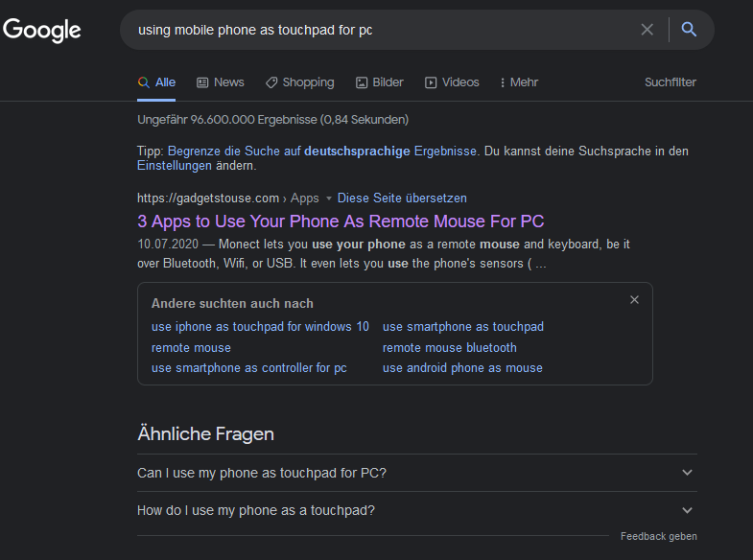Switch to the Shopping tab
This screenshot has height=560, width=753.
point(299,82)
